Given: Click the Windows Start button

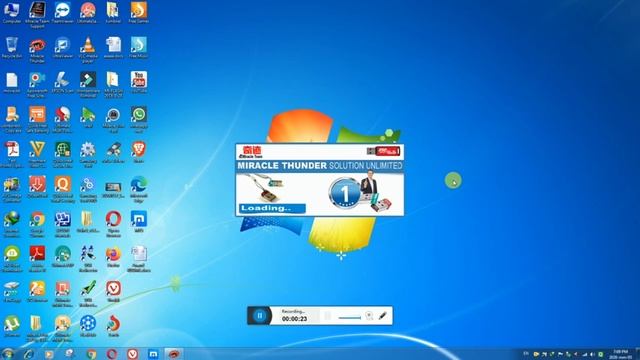Looking at the screenshot, I should click(x=7, y=354).
